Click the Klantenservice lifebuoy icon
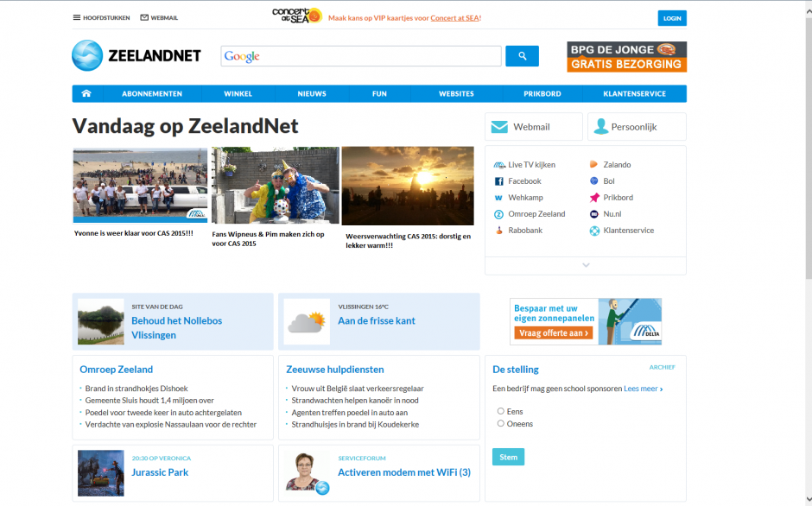This screenshot has height=506, width=812. (594, 231)
